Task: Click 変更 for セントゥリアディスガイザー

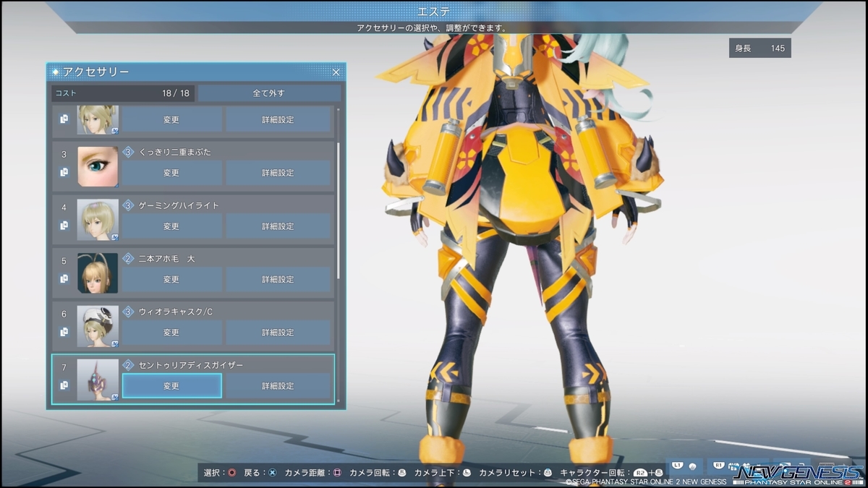Action: [x=171, y=386]
